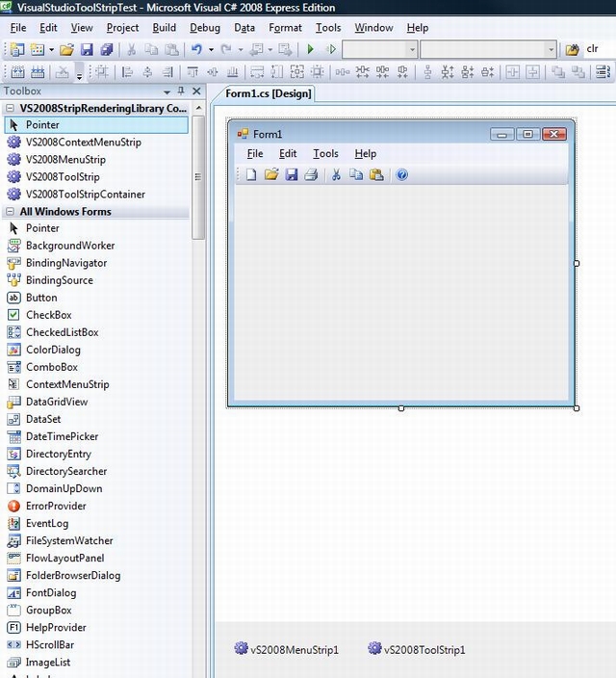Click the Align Tops icon
The image size is (616, 678).
192,72
